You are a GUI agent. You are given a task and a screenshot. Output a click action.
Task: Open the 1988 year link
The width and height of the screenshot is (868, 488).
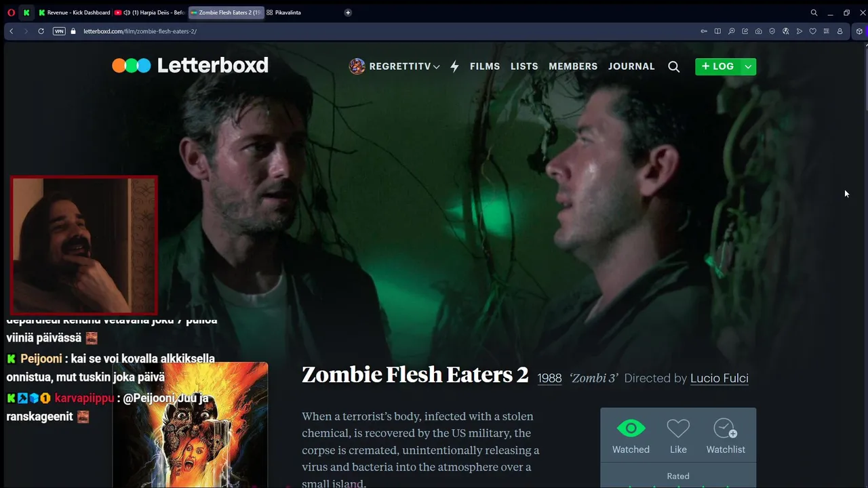549,378
